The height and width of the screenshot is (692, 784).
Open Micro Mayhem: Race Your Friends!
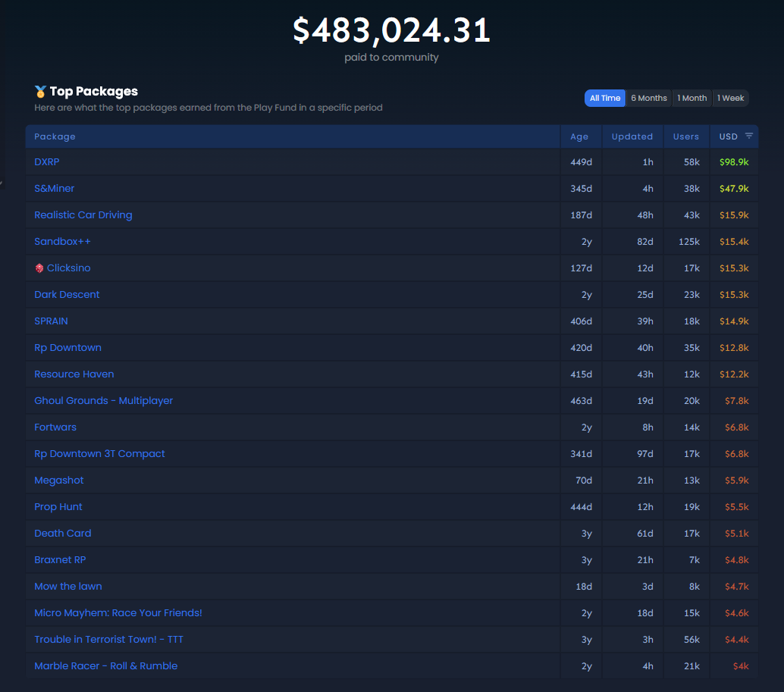click(118, 612)
